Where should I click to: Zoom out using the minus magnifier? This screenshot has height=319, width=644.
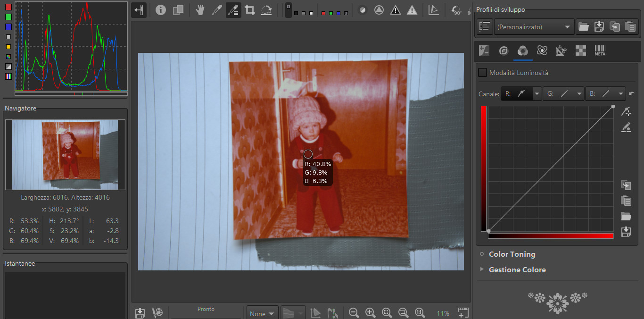point(354,312)
